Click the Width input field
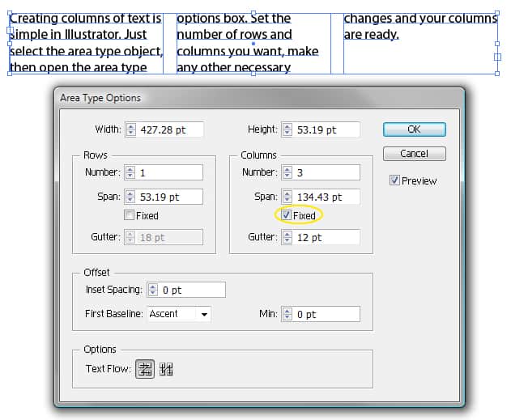The height and width of the screenshot is (420, 511). (x=170, y=129)
